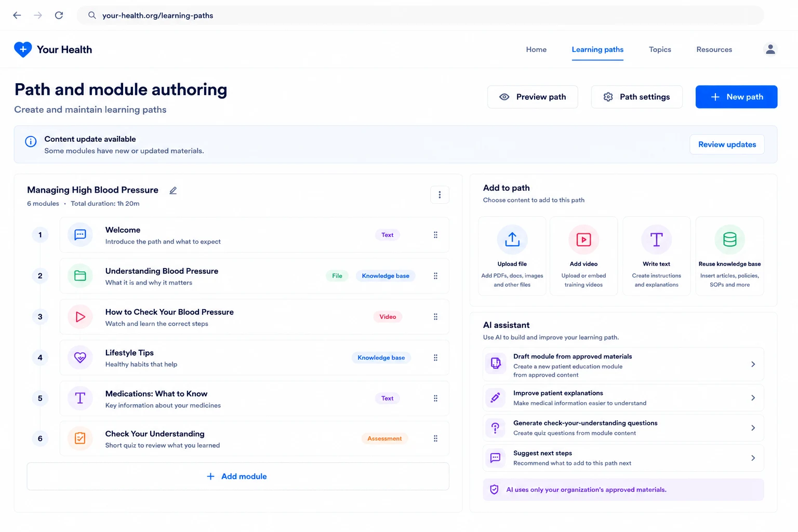
Task: Click the browser address bar
Action: pos(420,16)
